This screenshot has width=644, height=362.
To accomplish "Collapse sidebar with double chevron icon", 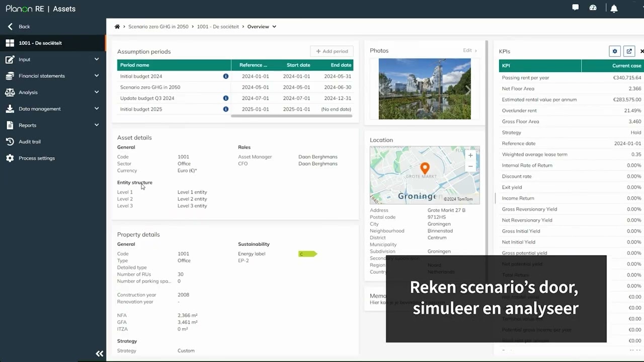I will tap(100, 353).
